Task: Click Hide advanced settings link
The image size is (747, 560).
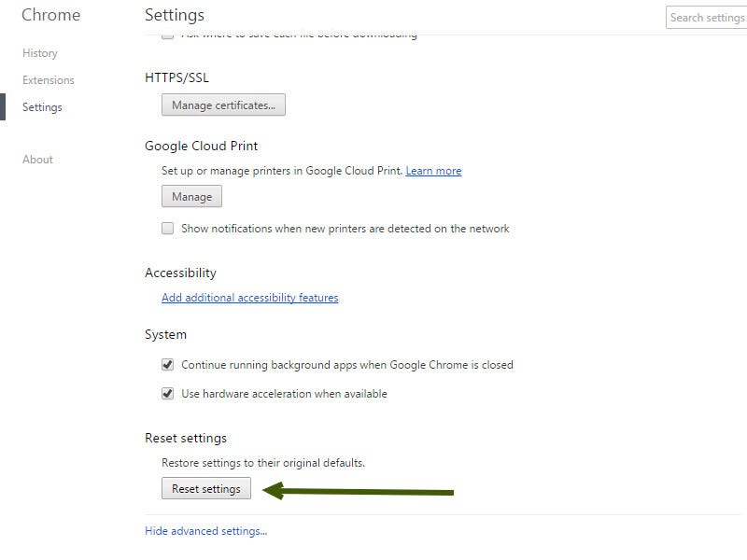Action: click(x=205, y=531)
